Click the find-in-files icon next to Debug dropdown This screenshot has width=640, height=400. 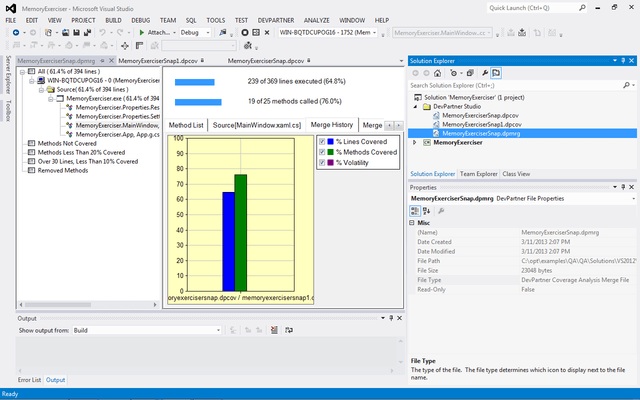[223, 33]
